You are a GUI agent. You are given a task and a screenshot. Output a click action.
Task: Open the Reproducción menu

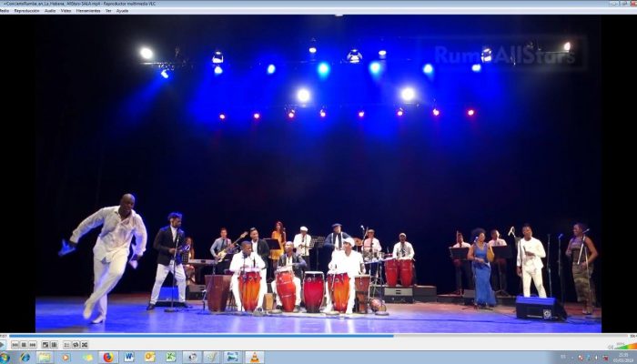coord(25,11)
